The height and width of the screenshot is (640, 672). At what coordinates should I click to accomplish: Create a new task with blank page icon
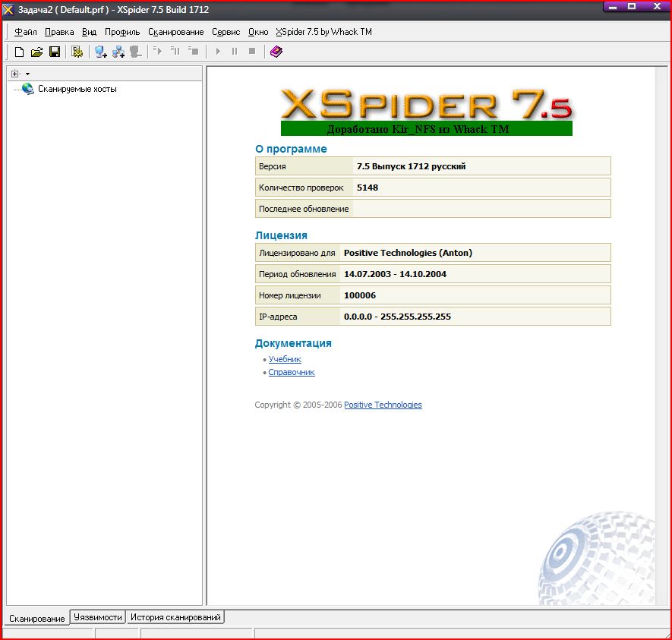[x=19, y=52]
